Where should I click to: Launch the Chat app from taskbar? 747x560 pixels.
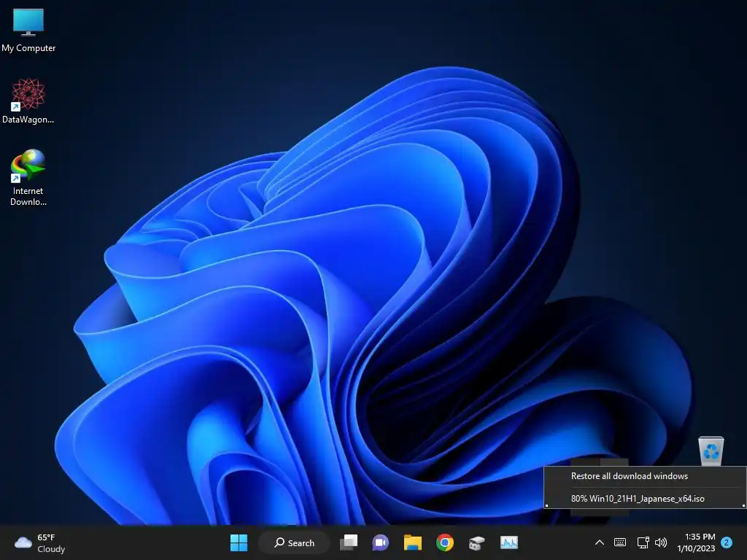380,542
